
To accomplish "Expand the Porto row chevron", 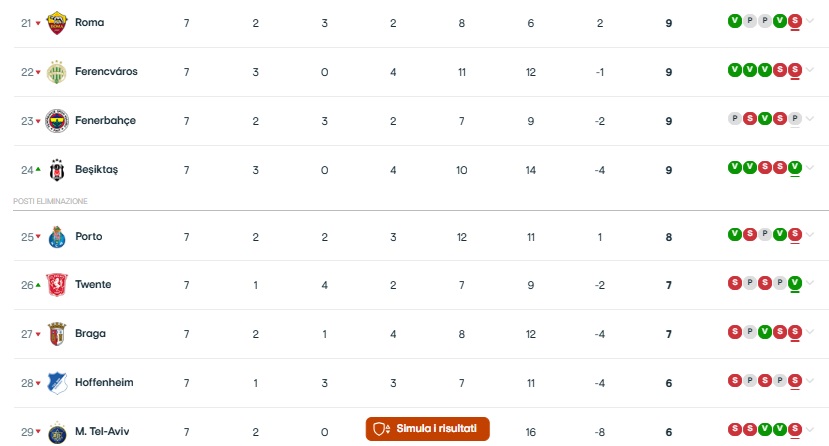I will click(x=810, y=235).
